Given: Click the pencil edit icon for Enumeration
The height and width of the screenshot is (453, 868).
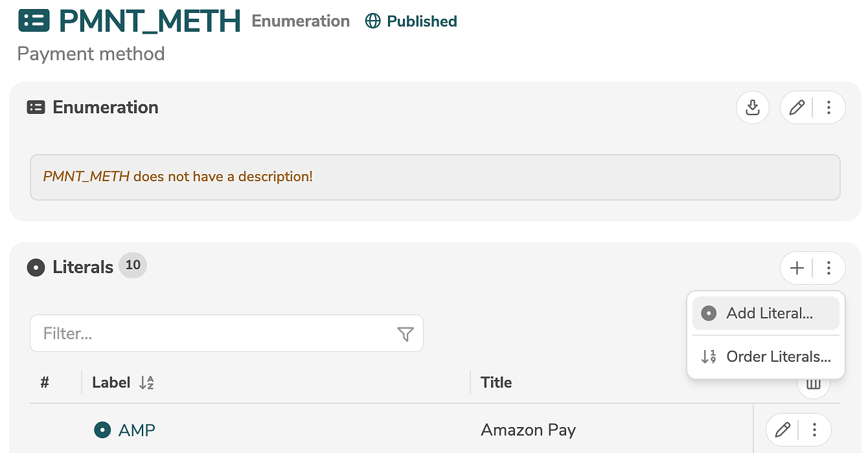Looking at the screenshot, I should pos(797,107).
